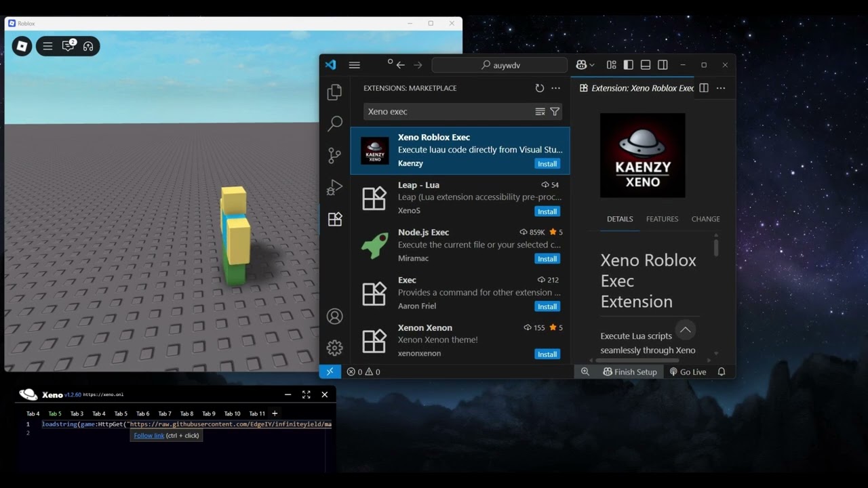Click the Node.js Exec rocket icon
Viewport: 868px width, 488px height.
click(374, 246)
